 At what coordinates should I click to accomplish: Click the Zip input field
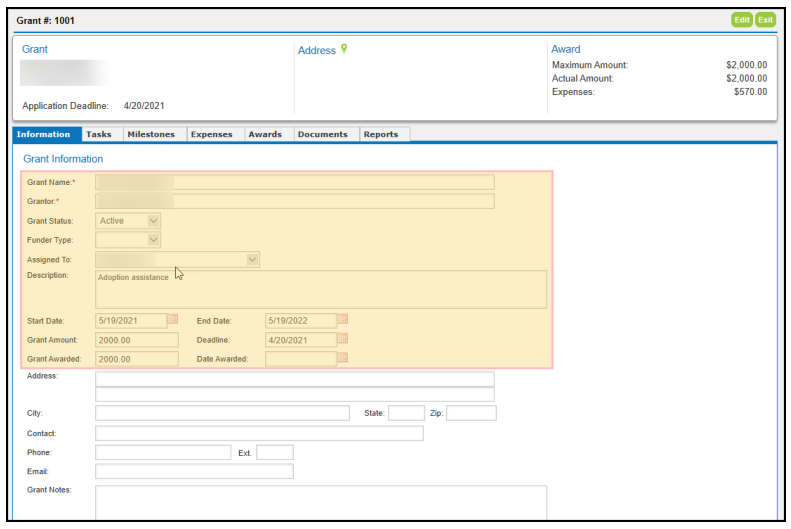[471, 413]
